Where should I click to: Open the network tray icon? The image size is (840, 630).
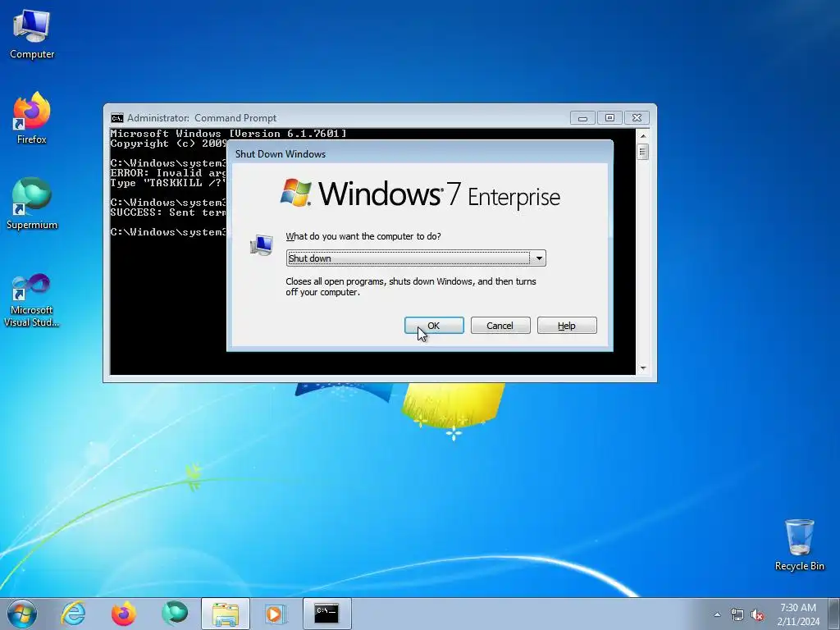737,614
